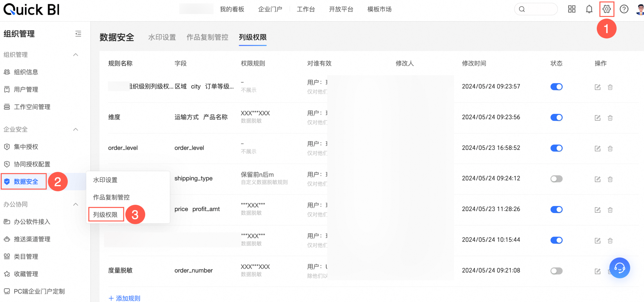The width and height of the screenshot is (644, 302).
Task: Switch to the 水印设置 tab at top
Action: click(162, 37)
